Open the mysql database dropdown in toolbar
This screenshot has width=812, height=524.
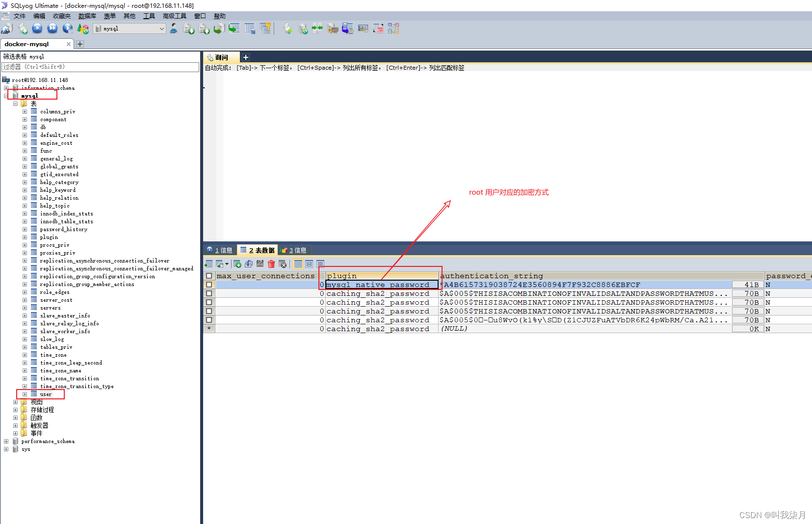coord(130,28)
